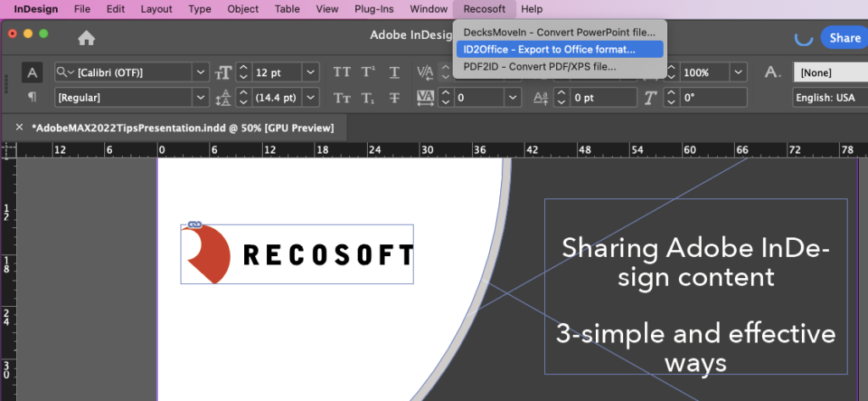868x401 pixels.
Task: Toggle Superscript formatting icon
Action: 368,73
